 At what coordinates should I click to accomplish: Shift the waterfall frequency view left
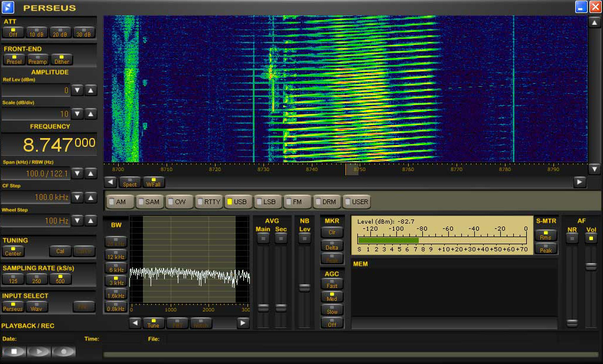pos(110,182)
